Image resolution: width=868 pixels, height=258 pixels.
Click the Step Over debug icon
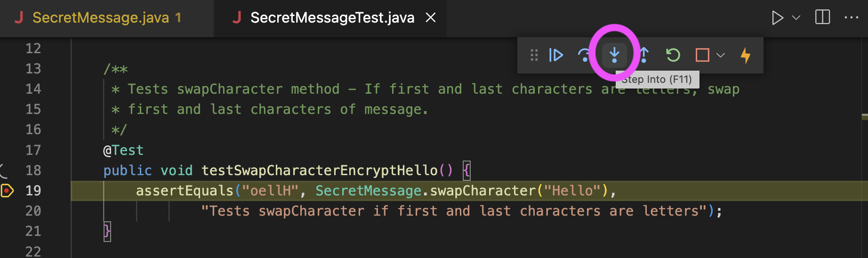click(584, 56)
